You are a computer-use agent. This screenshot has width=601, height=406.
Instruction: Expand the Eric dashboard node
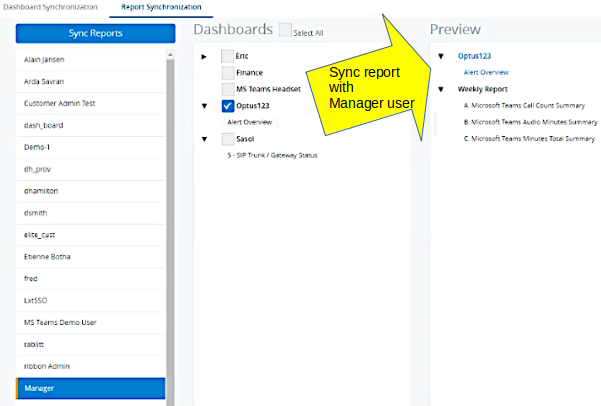click(x=204, y=57)
